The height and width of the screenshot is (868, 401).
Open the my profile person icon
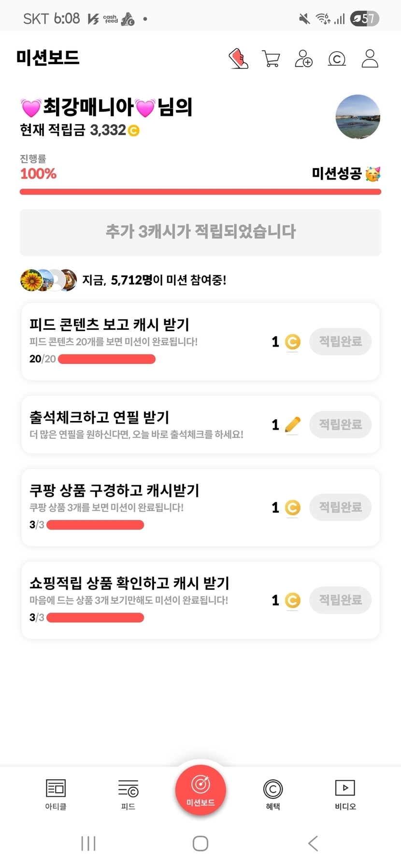pyautogui.click(x=370, y=59)
